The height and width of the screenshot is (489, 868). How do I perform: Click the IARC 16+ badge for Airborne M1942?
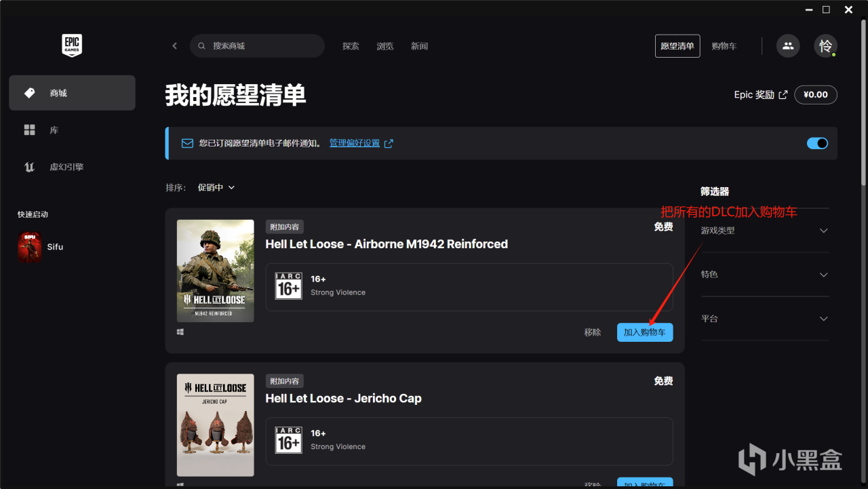tap(288, 286)
